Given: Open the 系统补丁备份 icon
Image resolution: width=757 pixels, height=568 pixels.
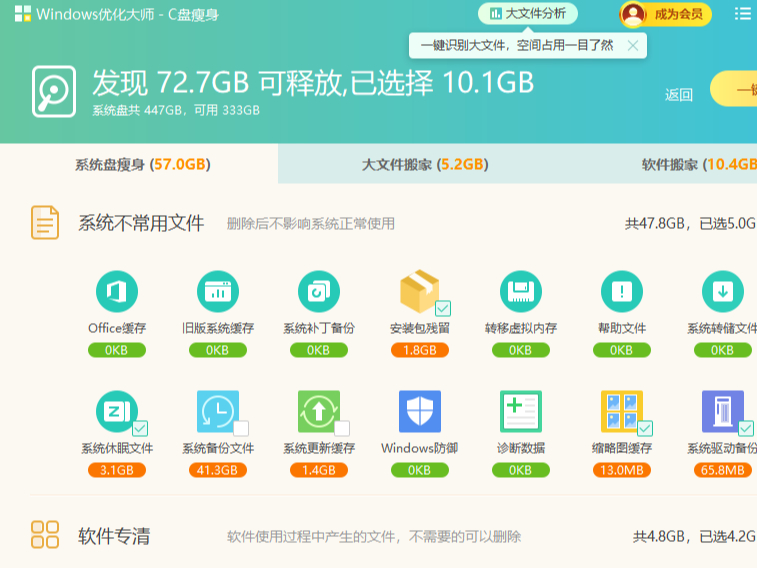Looking at the screenshot, I should click(x=319, y=291).
